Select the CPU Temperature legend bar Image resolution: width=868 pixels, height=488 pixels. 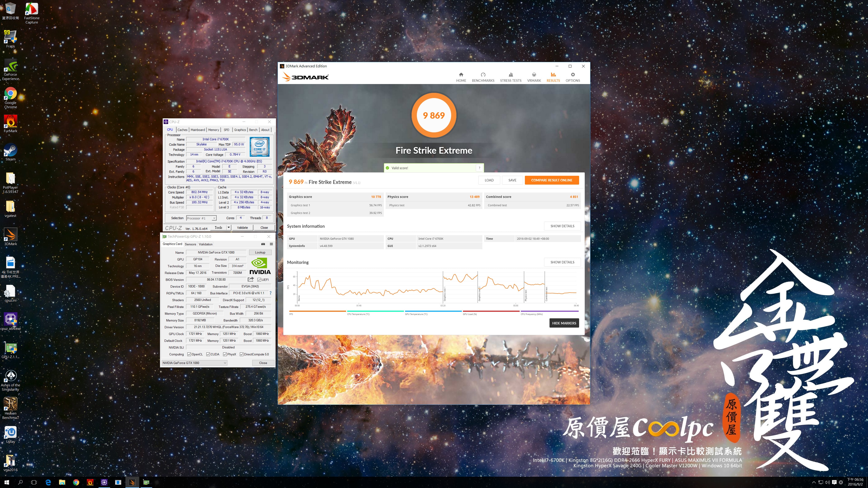[x=375, y=312]
